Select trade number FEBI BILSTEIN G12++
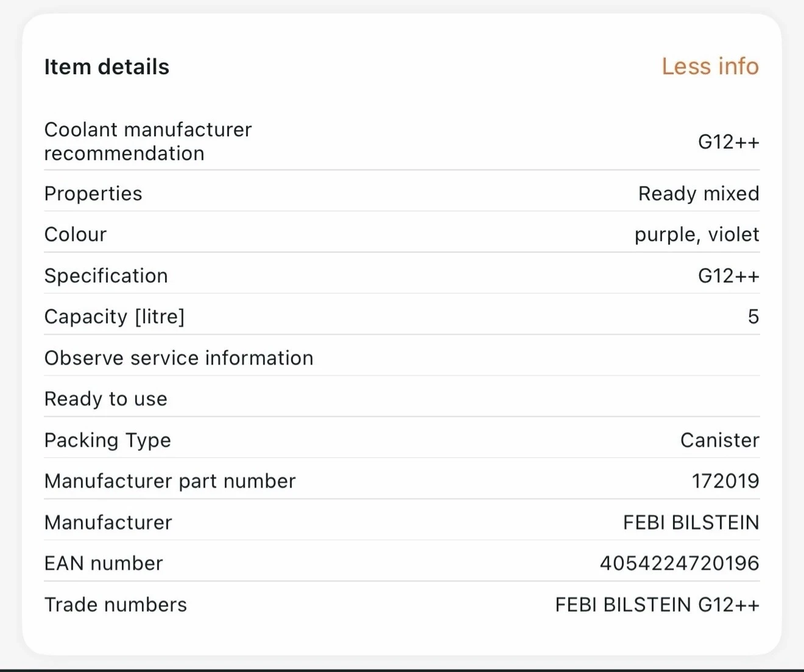This screenshot has width=804, height=672. (657, 604)
